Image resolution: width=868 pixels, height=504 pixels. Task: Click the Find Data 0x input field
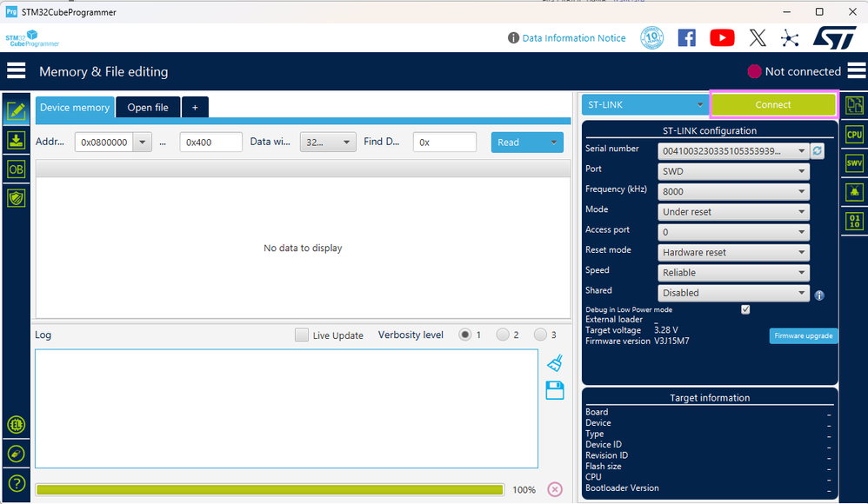[x=444, y=143]
